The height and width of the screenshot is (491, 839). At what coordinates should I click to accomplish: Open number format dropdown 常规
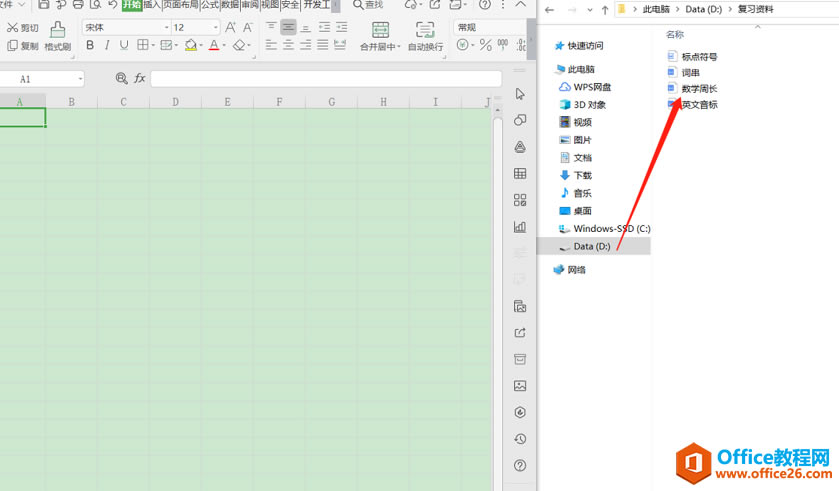pos(490,27)
